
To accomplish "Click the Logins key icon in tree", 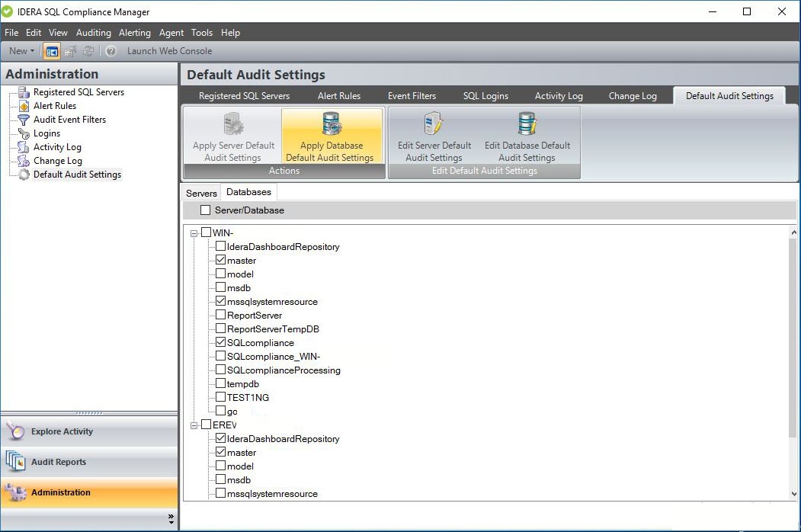I will click(x=24, y=133).
